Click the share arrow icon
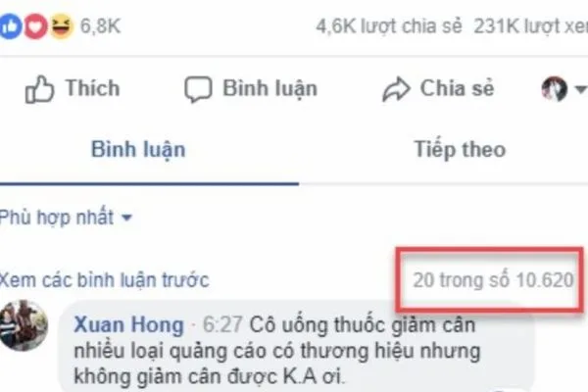Image resolution: width=588 pixels, height=392 pixels. (x=396, y=89)
